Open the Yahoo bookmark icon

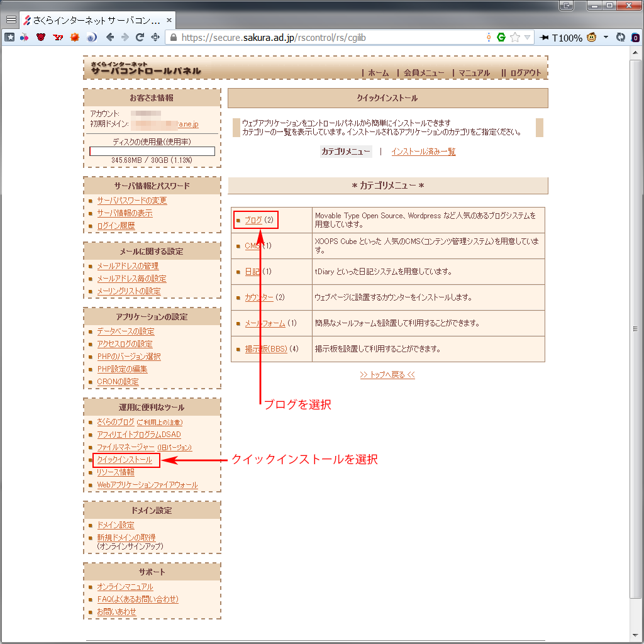(x=58, y=37)
